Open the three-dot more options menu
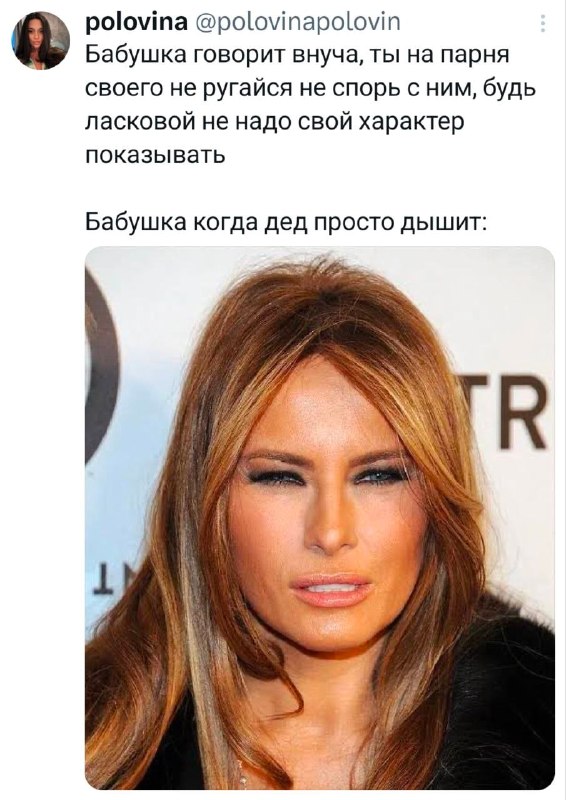The width and height of the screenshot is (566, 800). [543, 23]
